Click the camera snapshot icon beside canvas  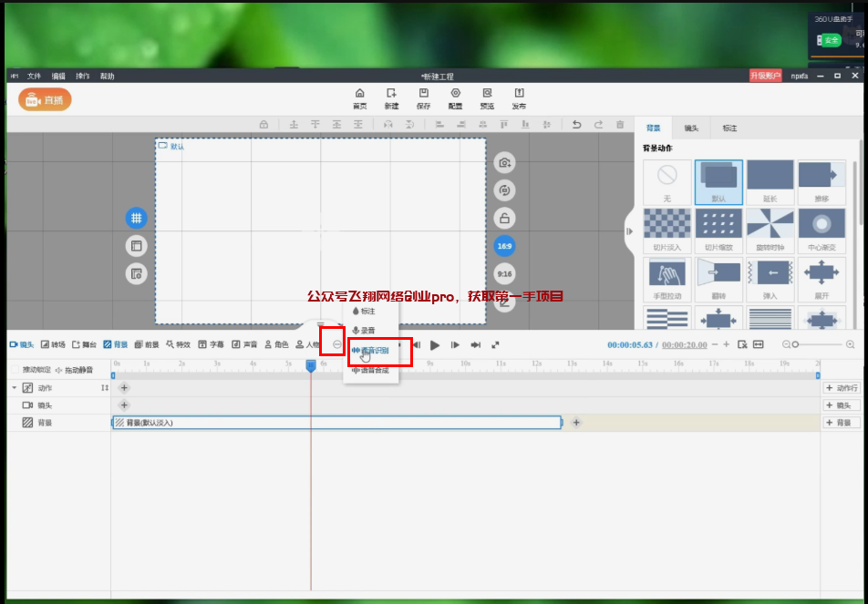pos(503,163)
